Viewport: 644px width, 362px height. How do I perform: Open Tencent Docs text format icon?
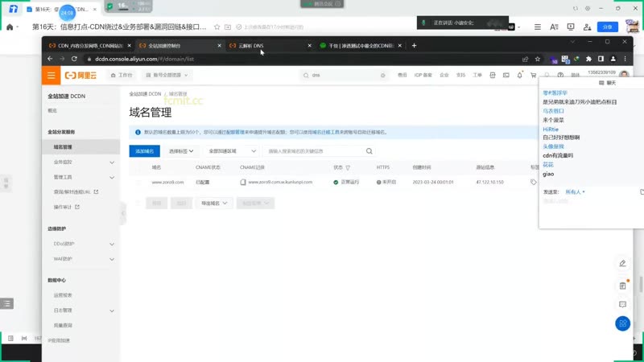tap(554, 27)
